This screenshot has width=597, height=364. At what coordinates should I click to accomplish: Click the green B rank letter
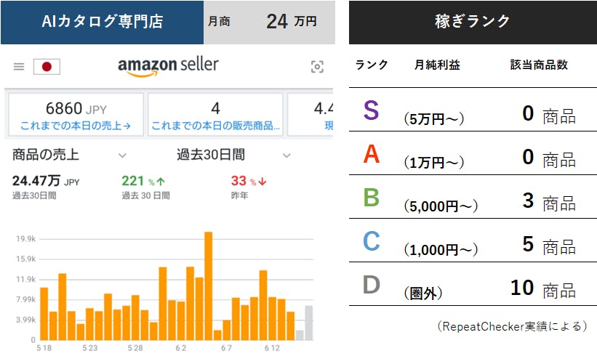coord(371,198)
